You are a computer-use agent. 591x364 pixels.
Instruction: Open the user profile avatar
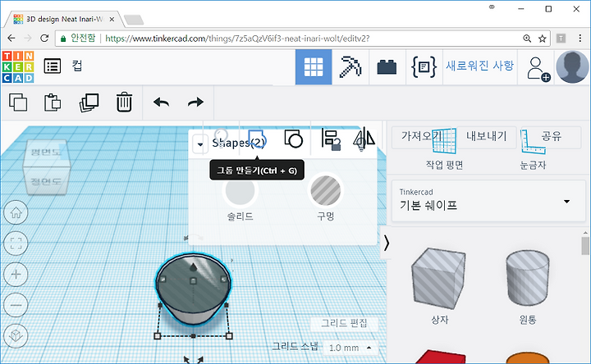(572, 67)
